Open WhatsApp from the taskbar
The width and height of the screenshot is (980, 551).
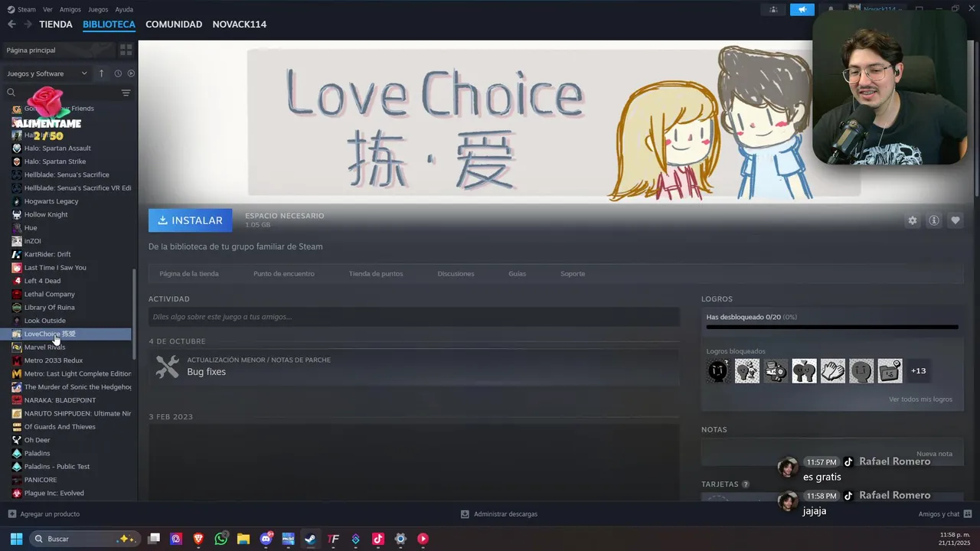tap(221, 539)
